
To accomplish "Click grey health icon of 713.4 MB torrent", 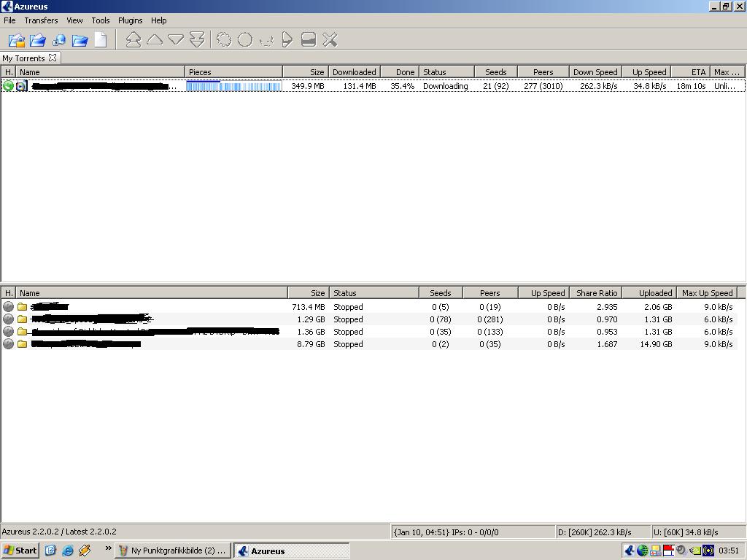I will click(8, 307).
